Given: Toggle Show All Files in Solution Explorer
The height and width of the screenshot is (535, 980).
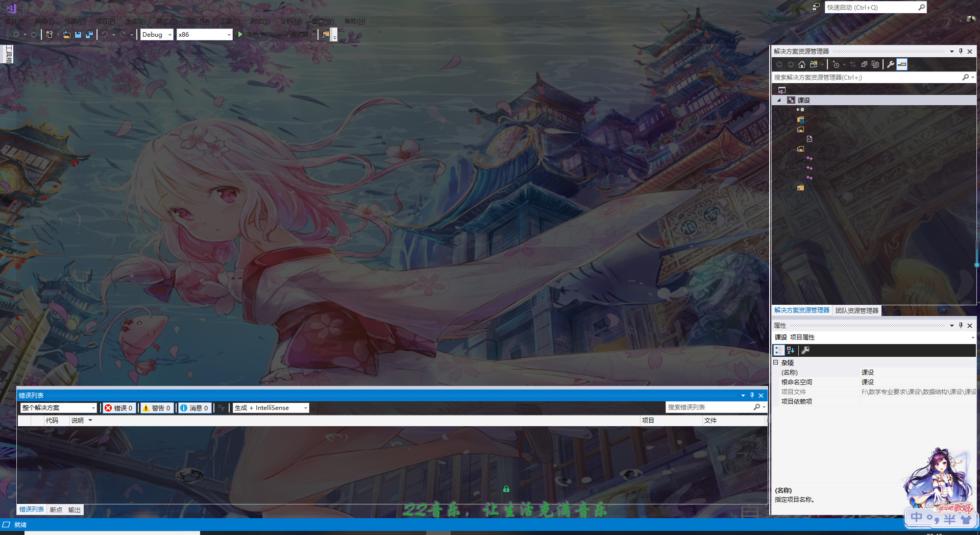Looking at the screenshot, I should click(x=875, y=64).
